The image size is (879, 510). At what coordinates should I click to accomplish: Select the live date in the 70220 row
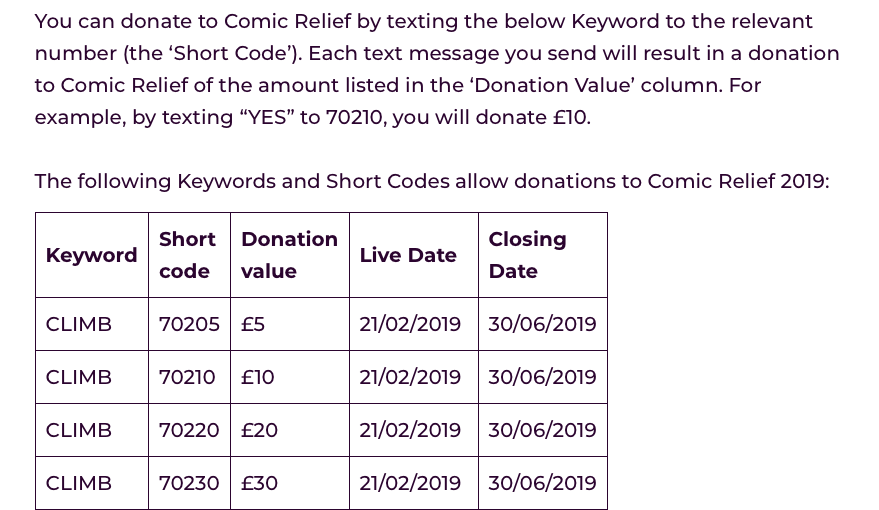click(410, 430)
